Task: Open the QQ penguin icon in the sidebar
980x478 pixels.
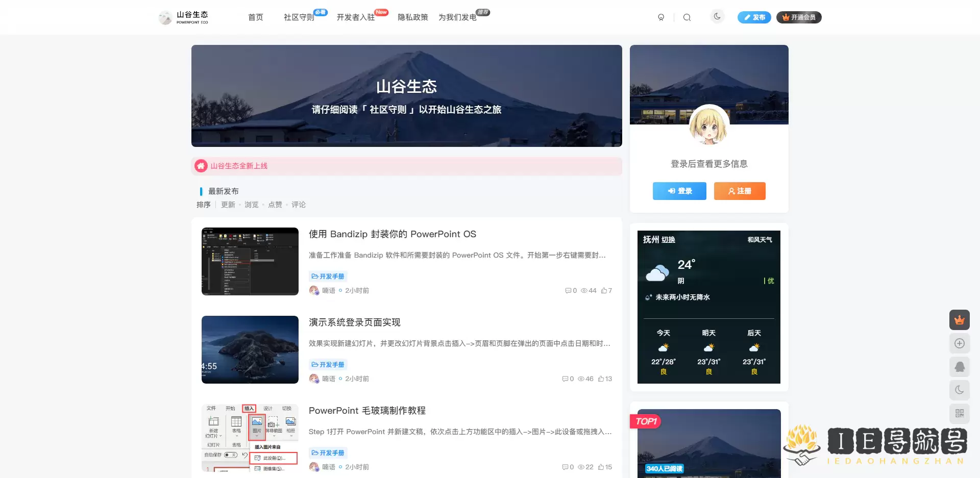Action: (960, 367)
